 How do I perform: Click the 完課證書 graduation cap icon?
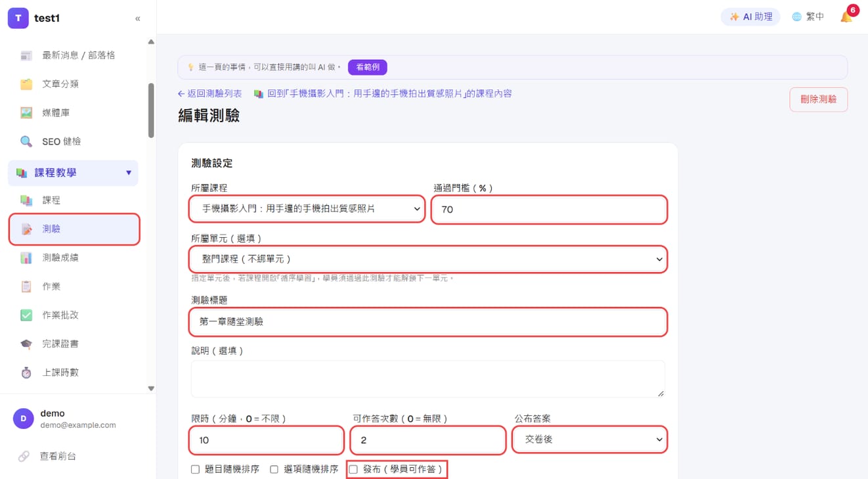(26, 344)
